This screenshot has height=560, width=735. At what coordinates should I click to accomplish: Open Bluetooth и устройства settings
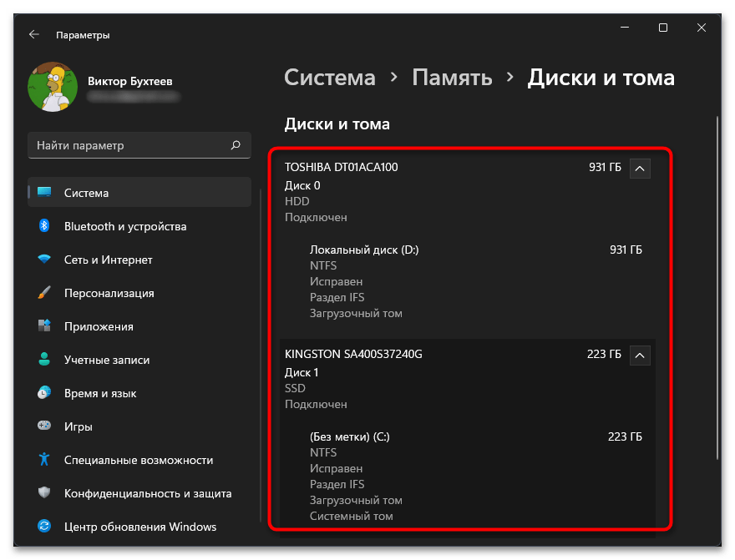pos(125,226)
